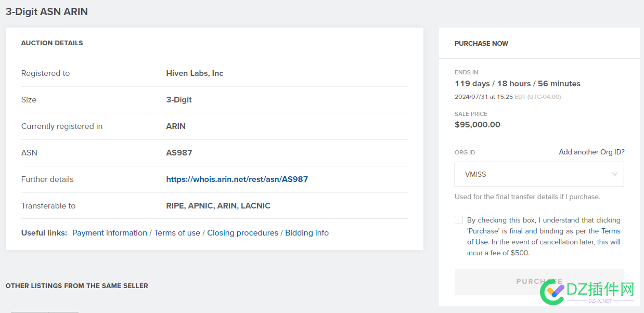Click the 3-Digit ASN ARIN page heading

[x=46, y=11]
